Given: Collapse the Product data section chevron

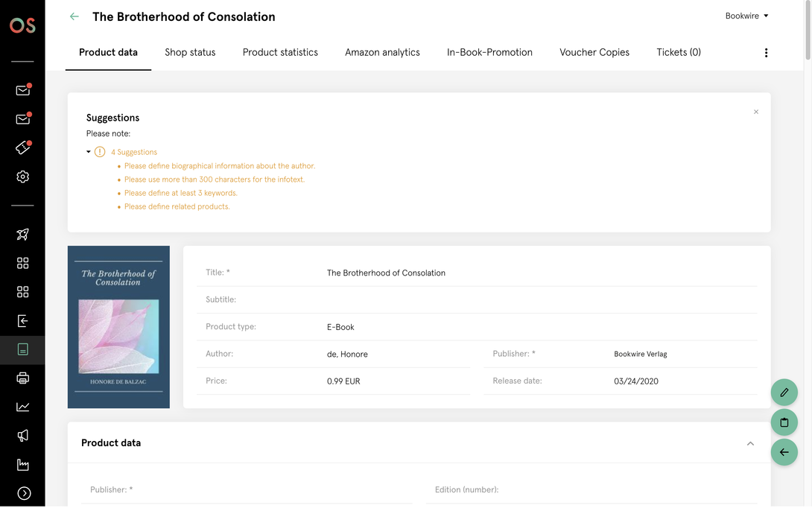Looking at the screenshot, I should [750, 443].
